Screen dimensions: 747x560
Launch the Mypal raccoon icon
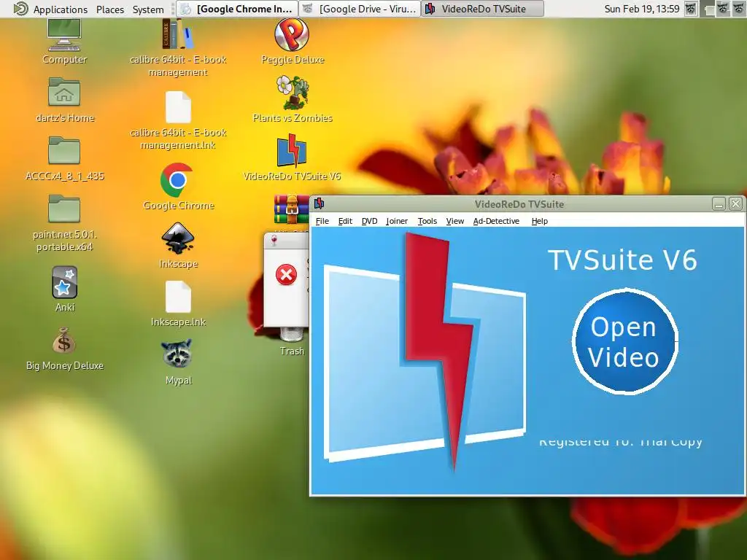tap(177, 354)
